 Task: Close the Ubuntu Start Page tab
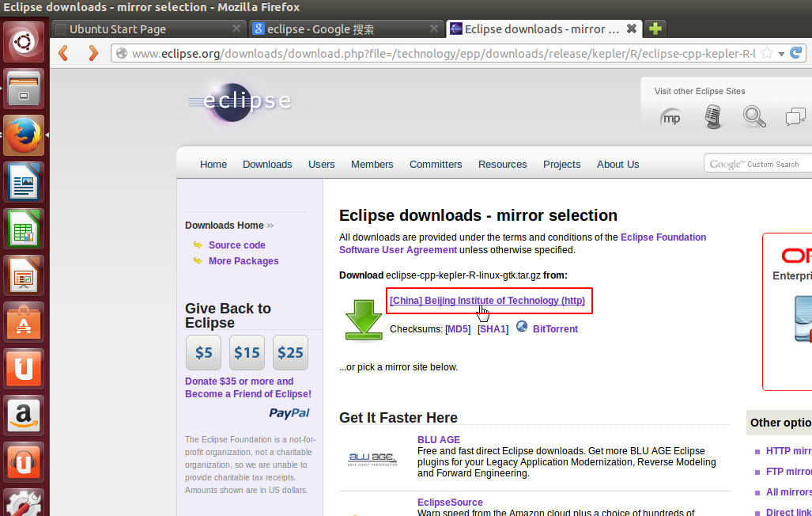pos(236,28)
